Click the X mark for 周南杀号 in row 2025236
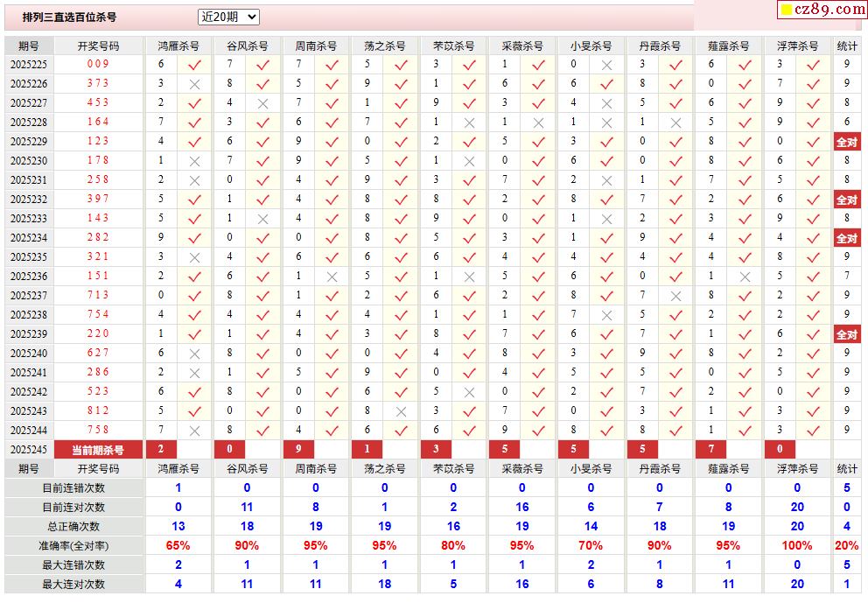The height and width of the screenshot is (603, 868). click(332, 277)
